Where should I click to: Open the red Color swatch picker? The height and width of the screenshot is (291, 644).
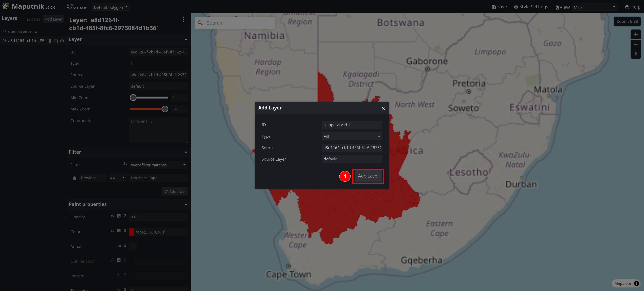point(131,232)
